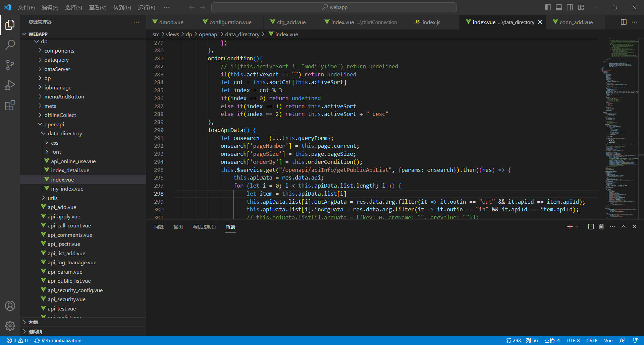Click Vetur initialization status item

(58, 340)
